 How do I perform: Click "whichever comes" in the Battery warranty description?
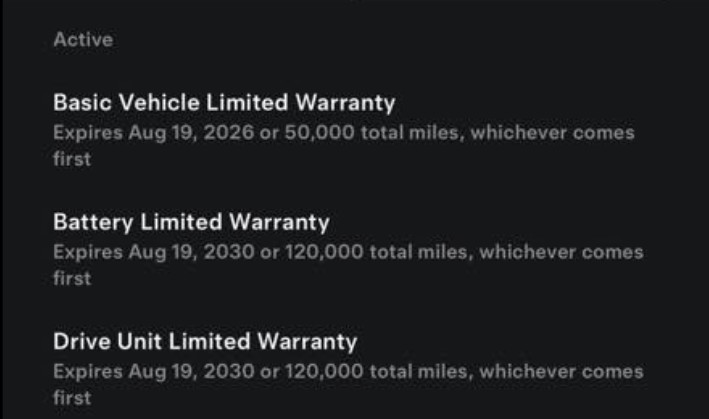coord(561,252)
